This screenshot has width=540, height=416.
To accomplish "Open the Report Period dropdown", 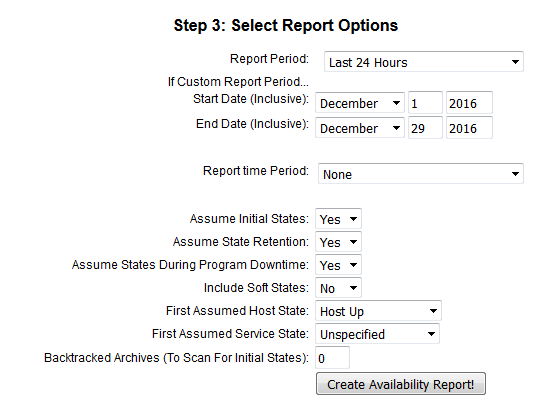I will click(424, 62).
